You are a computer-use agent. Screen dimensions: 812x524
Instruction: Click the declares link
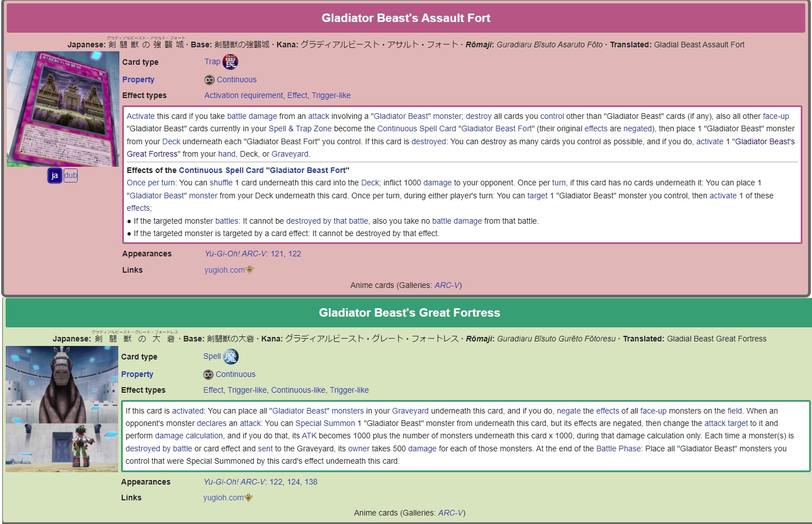212,424
